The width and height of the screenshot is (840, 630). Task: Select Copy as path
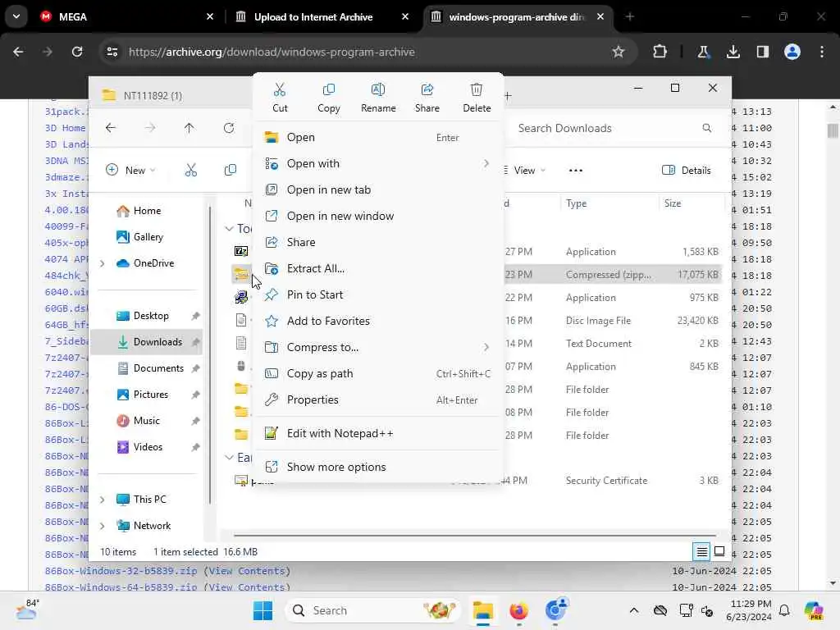[378, 373]
